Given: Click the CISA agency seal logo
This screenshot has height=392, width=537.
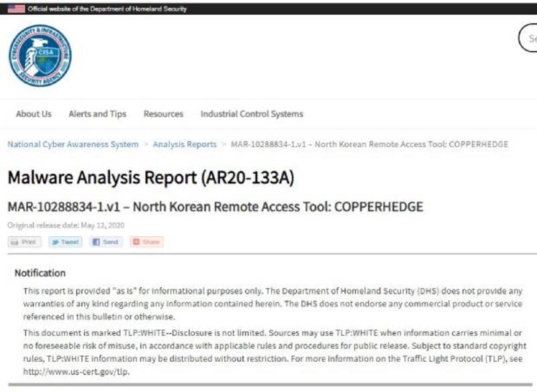Looking at the screenshot, I should (x=40, y=56).
